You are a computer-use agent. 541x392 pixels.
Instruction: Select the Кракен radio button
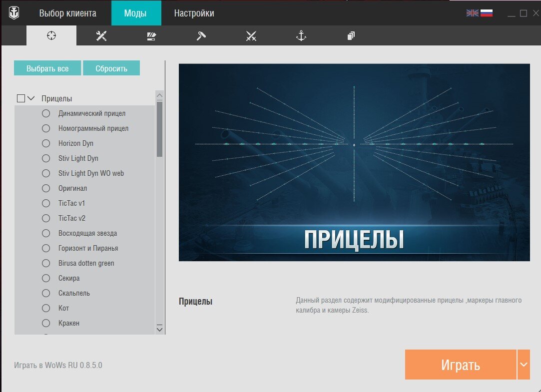pyautogui.click(x=46, y=323)
